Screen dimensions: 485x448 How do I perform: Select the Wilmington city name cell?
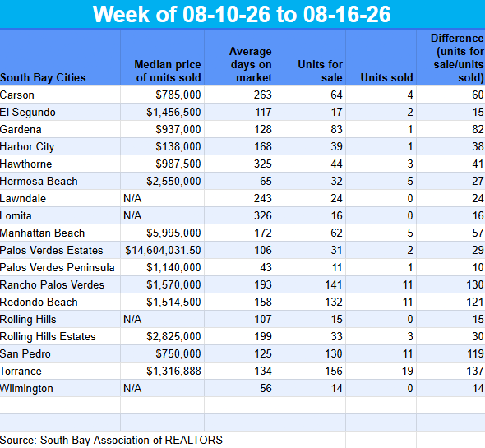click(60, 388)
